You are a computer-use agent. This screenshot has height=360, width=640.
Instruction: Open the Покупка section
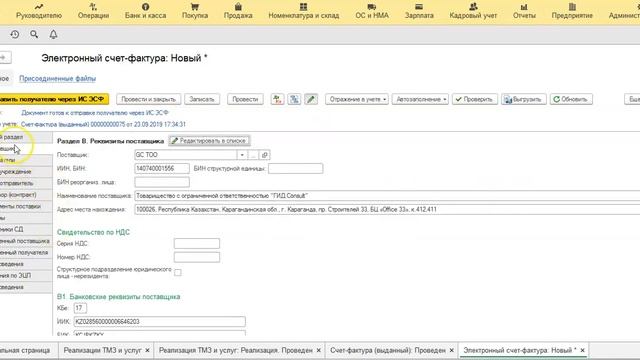pyautogui.click(x=195, y=11)
